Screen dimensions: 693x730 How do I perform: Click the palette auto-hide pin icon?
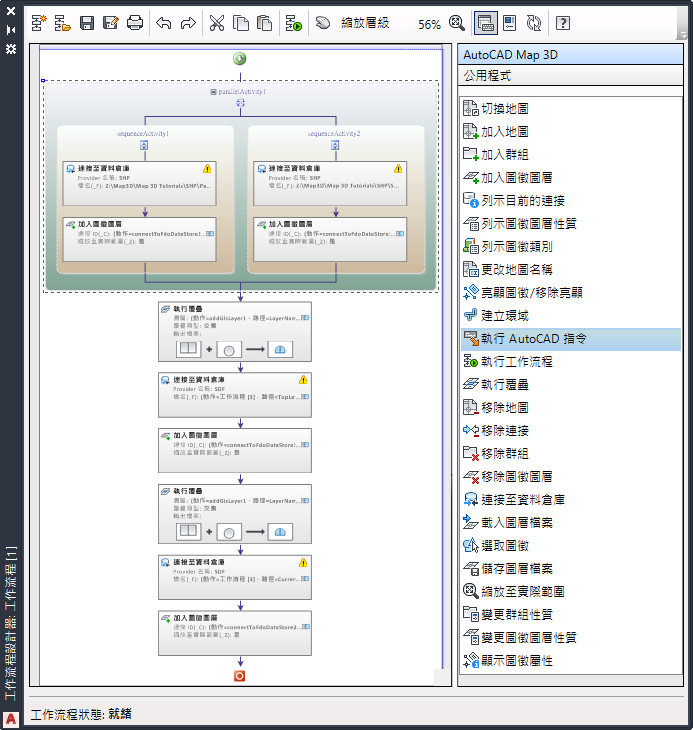pyautogui.click(x=11, y=30)
